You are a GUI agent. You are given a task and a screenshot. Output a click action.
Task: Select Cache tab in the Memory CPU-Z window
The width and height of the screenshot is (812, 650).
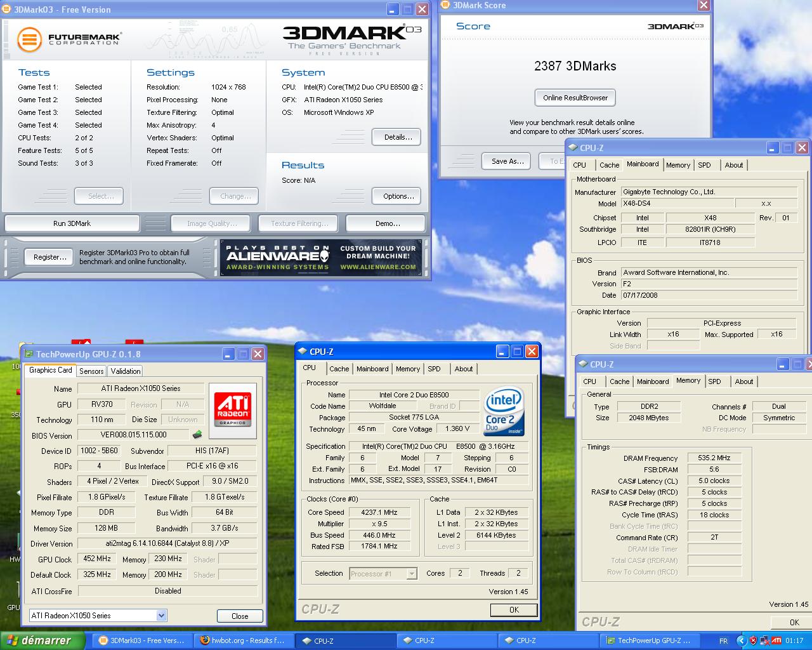coord(619,381)
